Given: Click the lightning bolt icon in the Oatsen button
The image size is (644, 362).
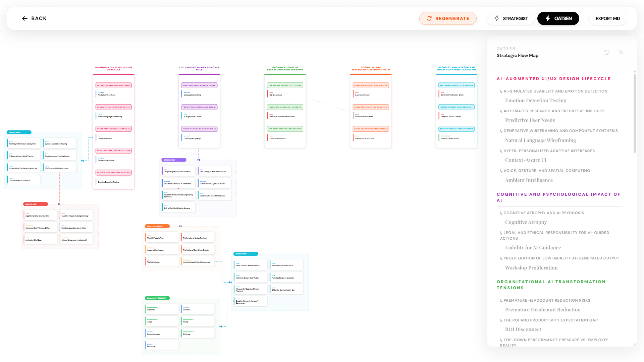Looking at the screenshot, I should [548, 18].
